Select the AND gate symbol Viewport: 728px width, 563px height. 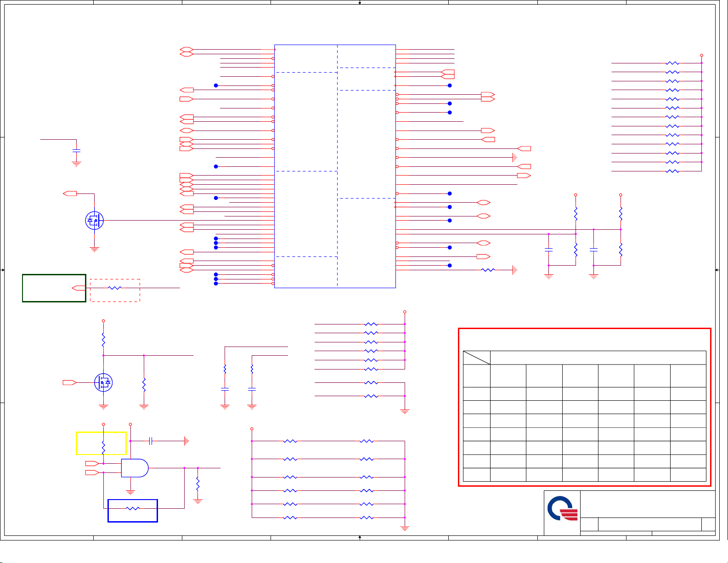tap(135, 468)
